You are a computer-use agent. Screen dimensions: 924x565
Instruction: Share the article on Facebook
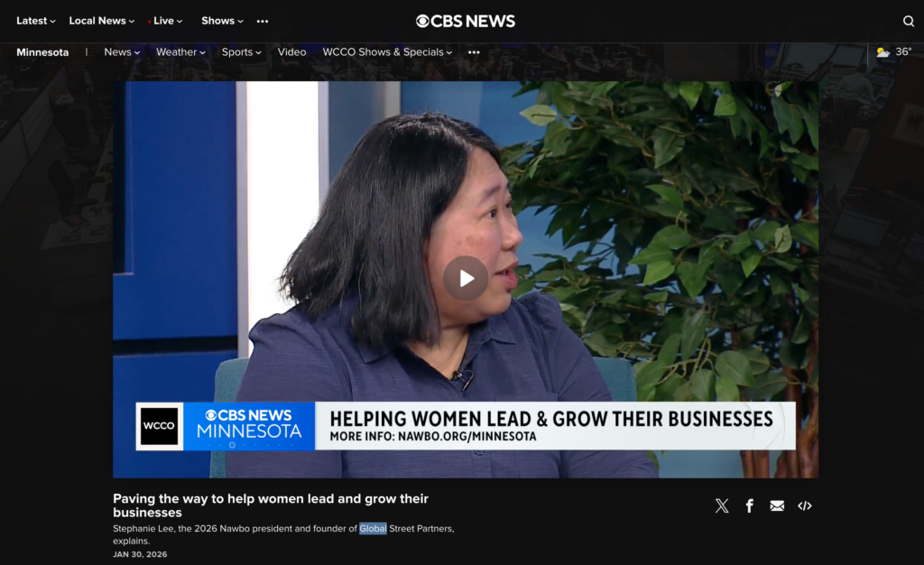pyautogui.click(x=750, y=505)
